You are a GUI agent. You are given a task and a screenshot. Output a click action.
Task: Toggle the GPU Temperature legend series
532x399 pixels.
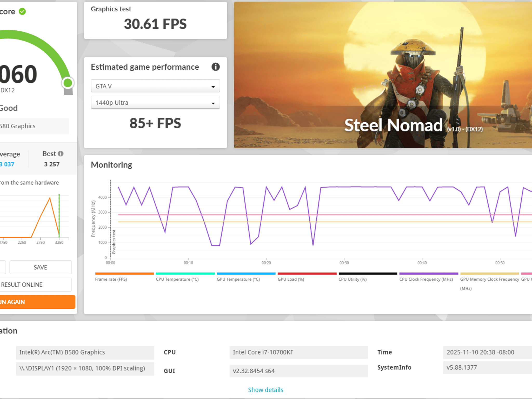238,279
